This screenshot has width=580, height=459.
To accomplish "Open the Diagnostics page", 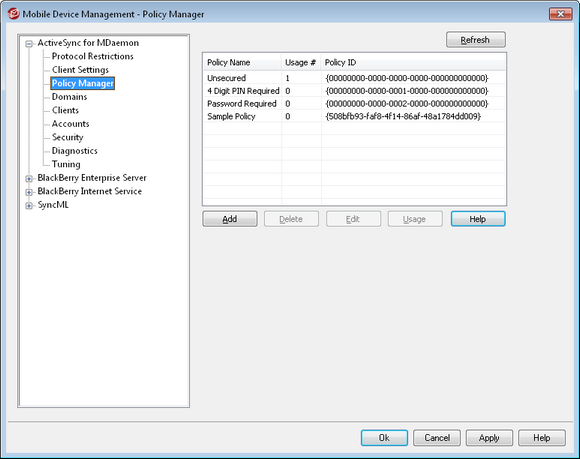I will tap(74, 151).
